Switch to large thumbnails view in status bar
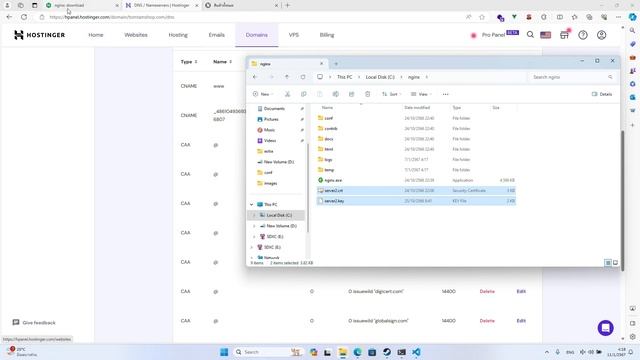This screenshot has width=640, height=360. coord(615,263)
